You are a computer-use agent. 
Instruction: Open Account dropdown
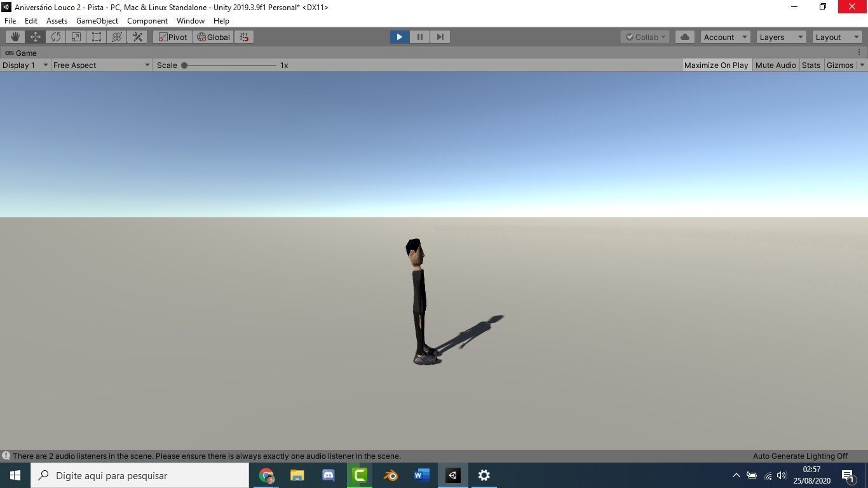pyautogui.click(x=726, y=37)
